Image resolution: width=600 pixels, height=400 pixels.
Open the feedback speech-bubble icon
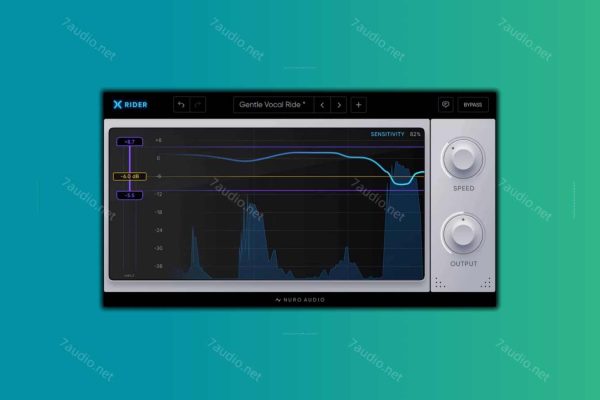tap(446, 104)
